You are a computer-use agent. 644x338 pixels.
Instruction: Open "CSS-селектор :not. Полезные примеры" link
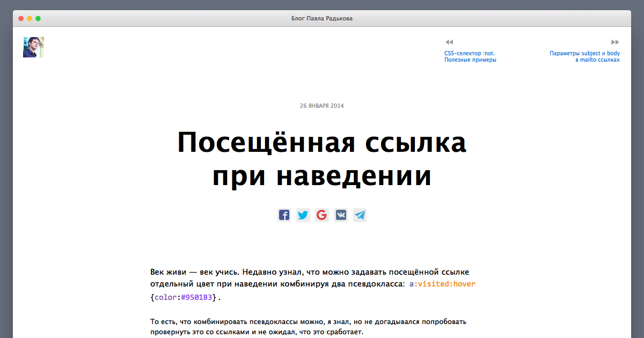[470, 57]
